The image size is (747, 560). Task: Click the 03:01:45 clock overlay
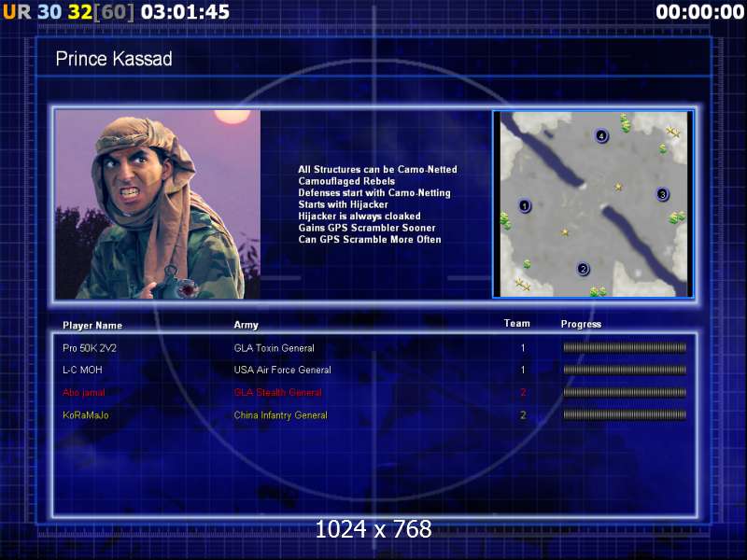click(185, 12)
